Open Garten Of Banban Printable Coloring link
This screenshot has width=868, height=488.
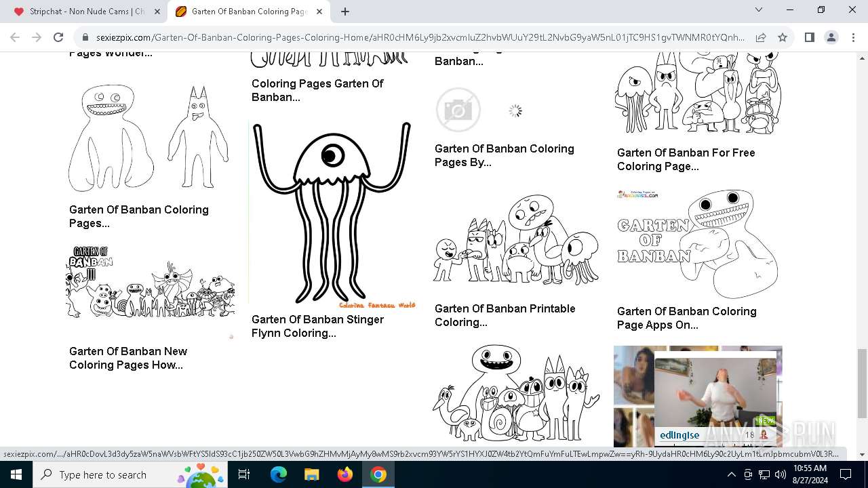tap(505, 315)
